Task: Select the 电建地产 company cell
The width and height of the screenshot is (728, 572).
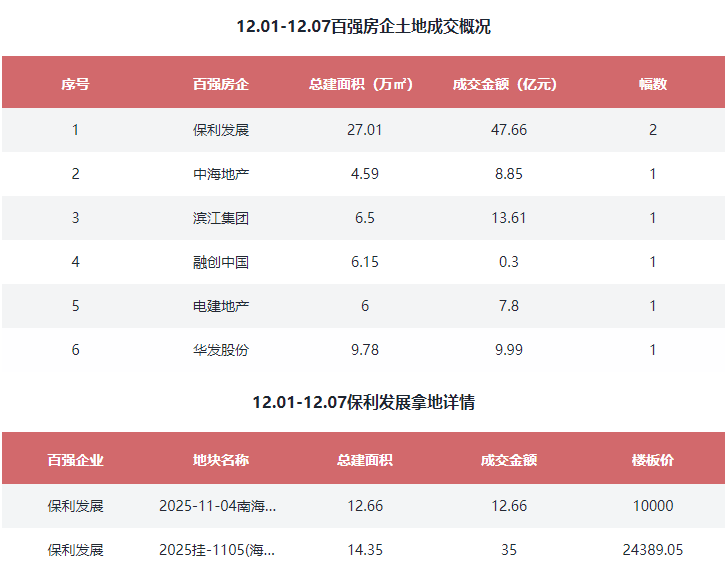Action: point(220,306)
